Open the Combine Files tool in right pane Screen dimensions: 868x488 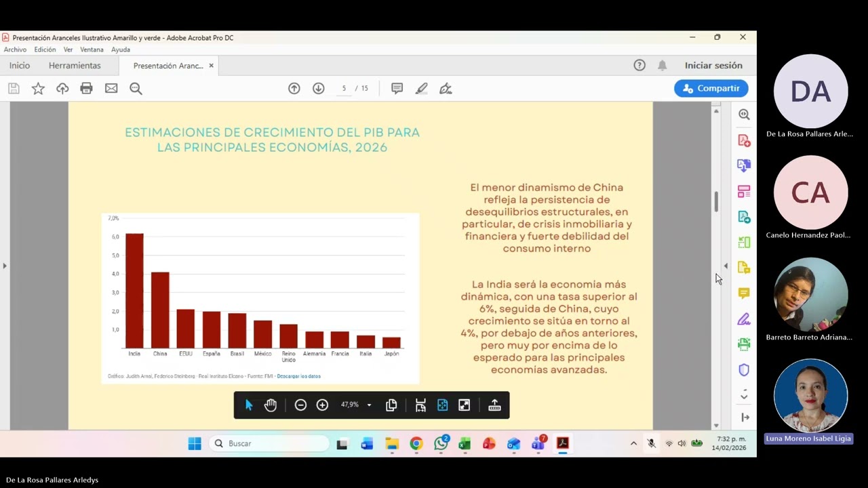[x=744, y=165]
